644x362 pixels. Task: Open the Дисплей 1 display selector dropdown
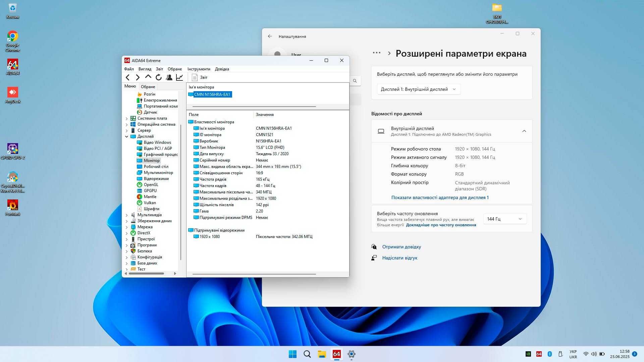click(419, 89)
